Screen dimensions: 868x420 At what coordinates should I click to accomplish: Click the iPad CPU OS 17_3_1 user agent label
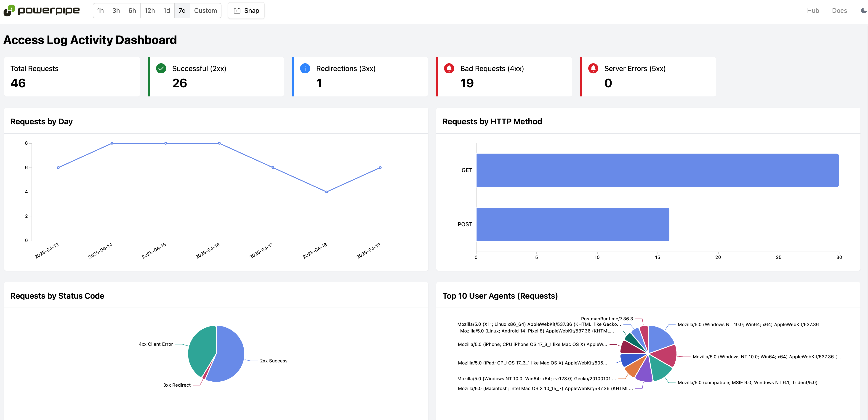click(x=533, y=363)
